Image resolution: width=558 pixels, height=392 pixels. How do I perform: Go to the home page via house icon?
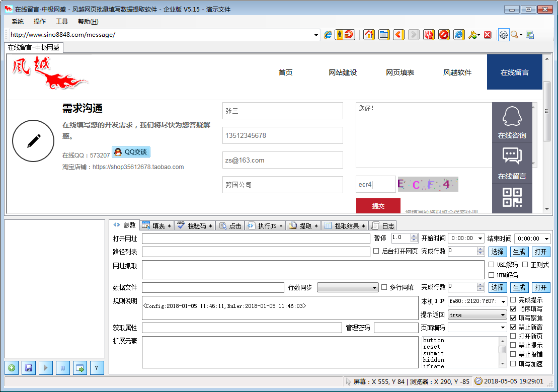tap(369, 35)
